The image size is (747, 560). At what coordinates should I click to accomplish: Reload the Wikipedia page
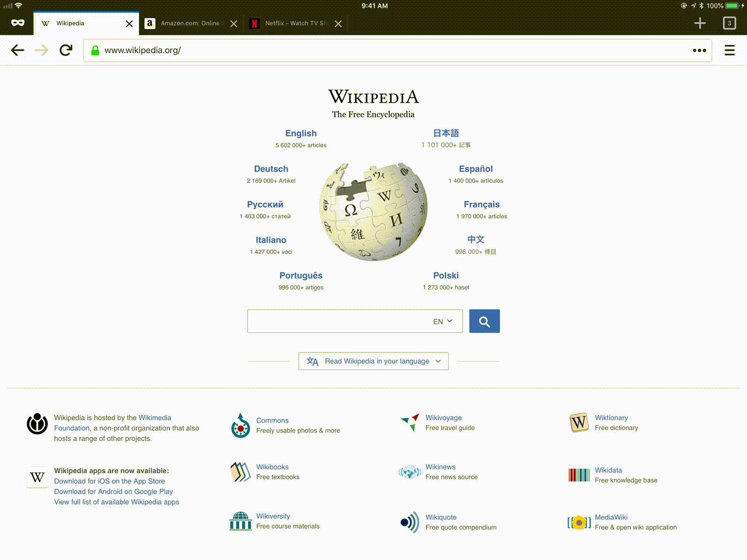coord(66,50)
